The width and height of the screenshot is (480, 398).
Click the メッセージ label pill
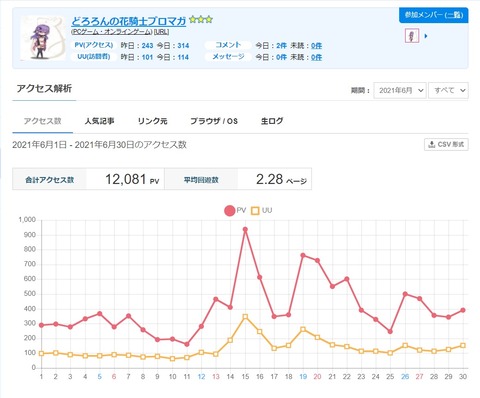coord(228,57)
